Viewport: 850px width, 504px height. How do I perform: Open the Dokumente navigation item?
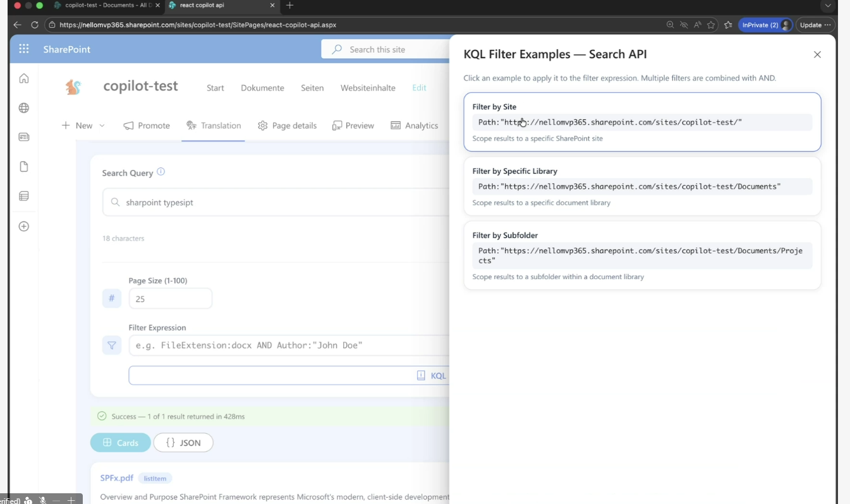(x=262, y=88)
